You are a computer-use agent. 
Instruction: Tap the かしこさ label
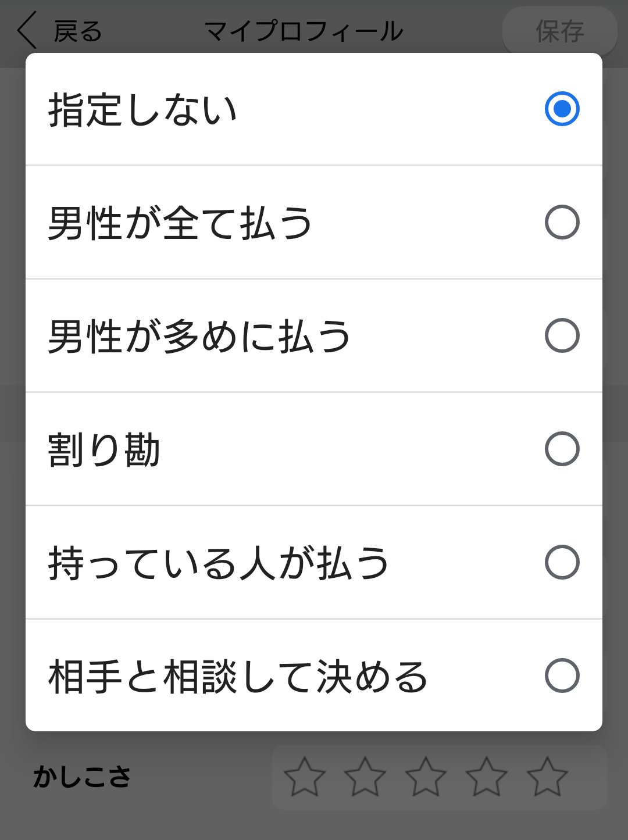click(x=82, y=777)
